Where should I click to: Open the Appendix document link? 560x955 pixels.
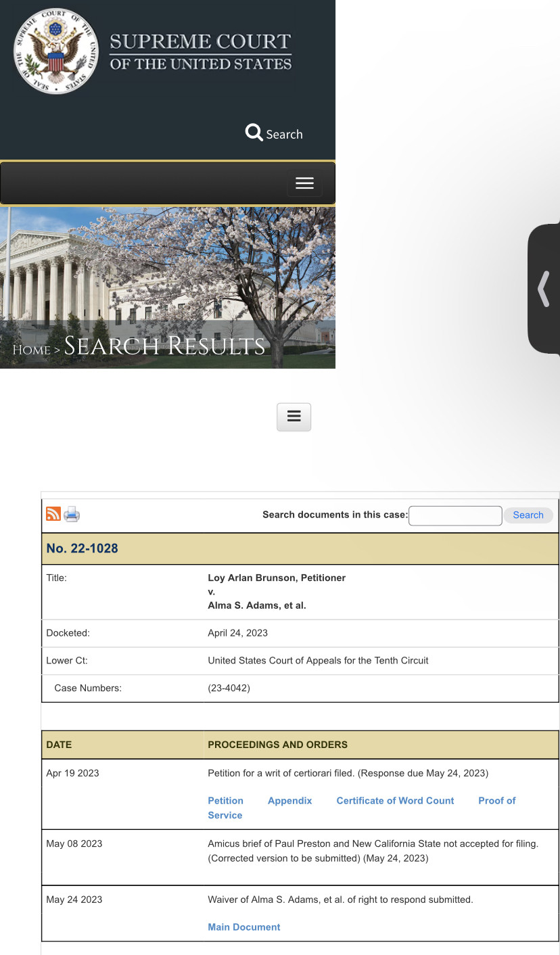point(289,801)
